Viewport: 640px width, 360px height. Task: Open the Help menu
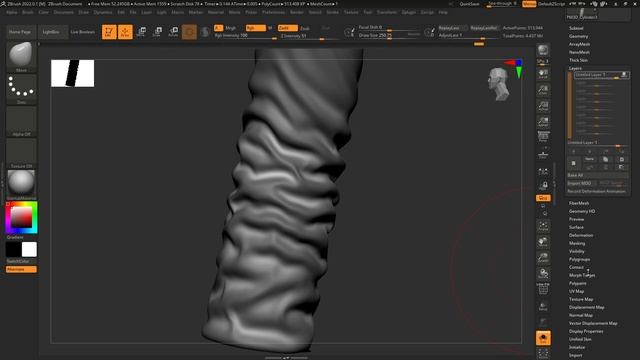pyautogui.click(x=443, y=12)
